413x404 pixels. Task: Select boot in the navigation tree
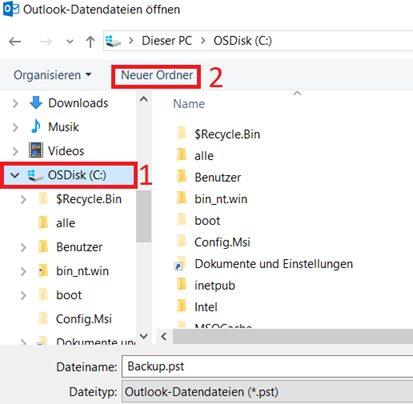point(69,295)
